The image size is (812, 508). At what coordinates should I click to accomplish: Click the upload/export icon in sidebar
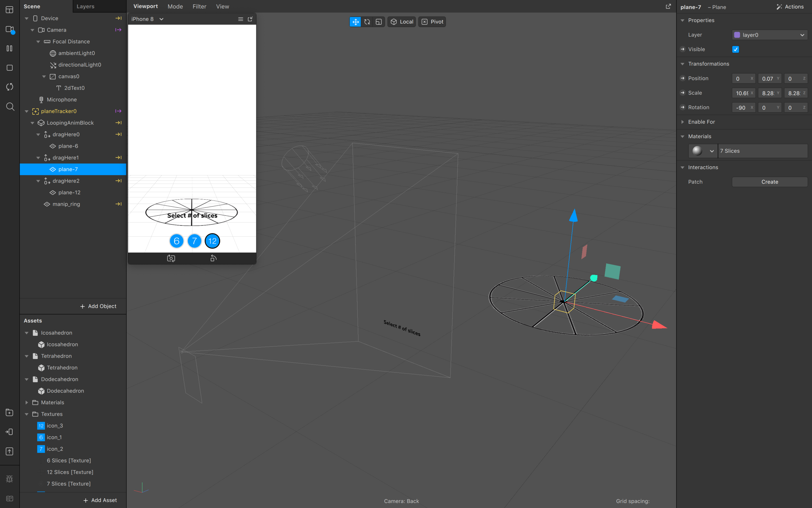pyautogui.click(x=10, y=451)
